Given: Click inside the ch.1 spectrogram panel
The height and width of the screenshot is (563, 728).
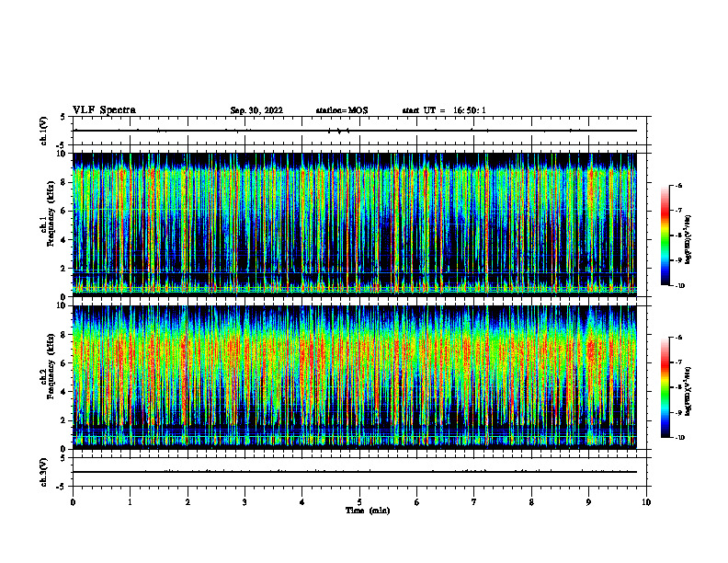Looking at the screenshot, I should pos(355,224).
